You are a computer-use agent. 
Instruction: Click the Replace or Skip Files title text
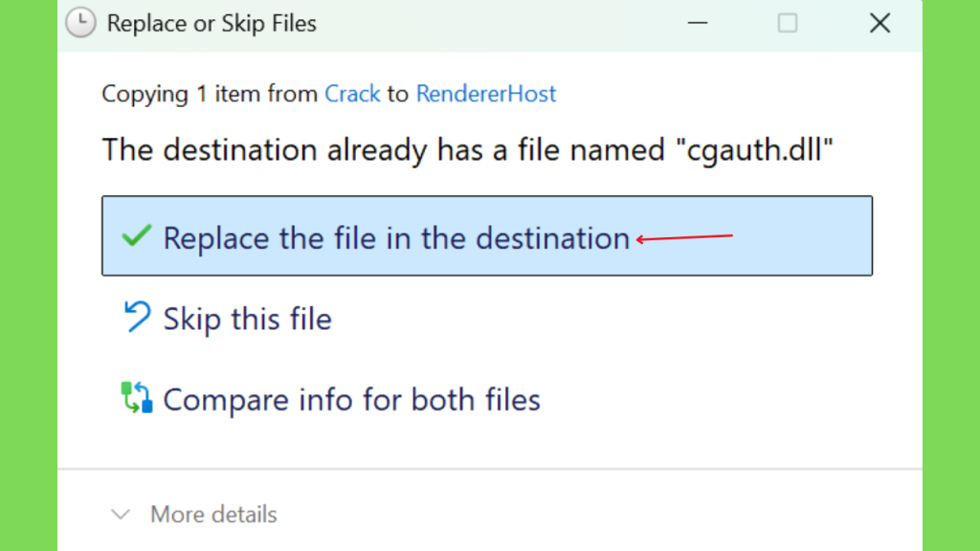click(x=212, y=24)
